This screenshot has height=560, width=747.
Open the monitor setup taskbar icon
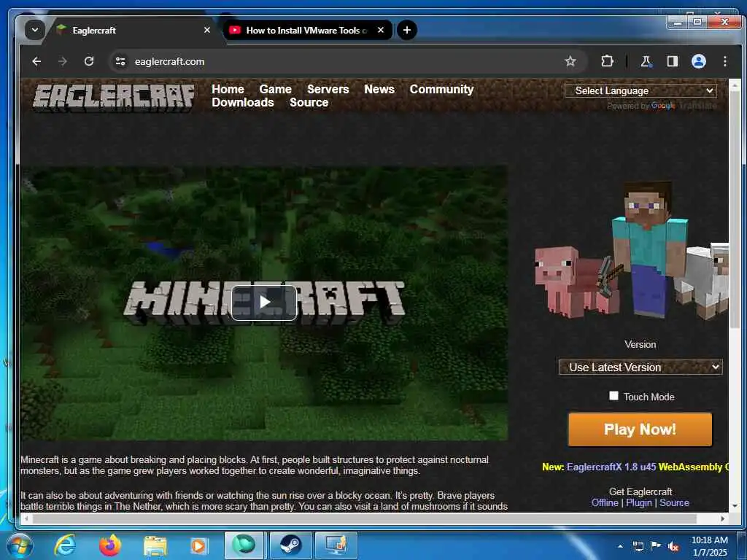[x=336, y=545]
